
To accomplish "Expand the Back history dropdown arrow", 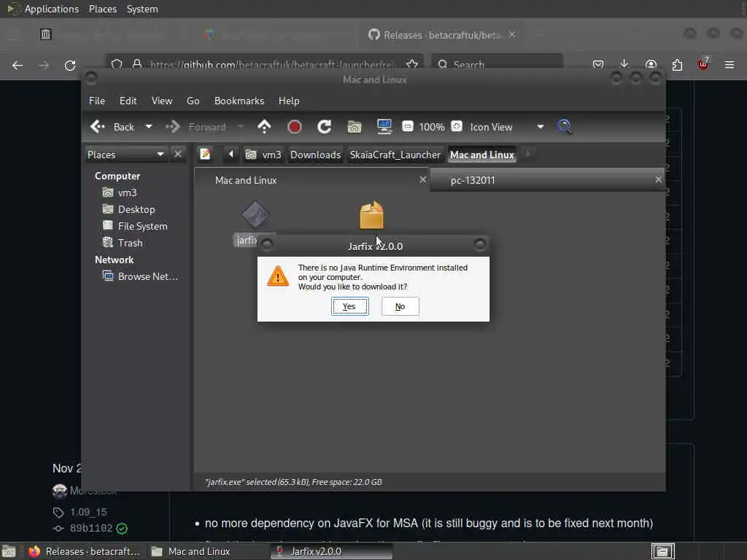I will pos(149,127).
